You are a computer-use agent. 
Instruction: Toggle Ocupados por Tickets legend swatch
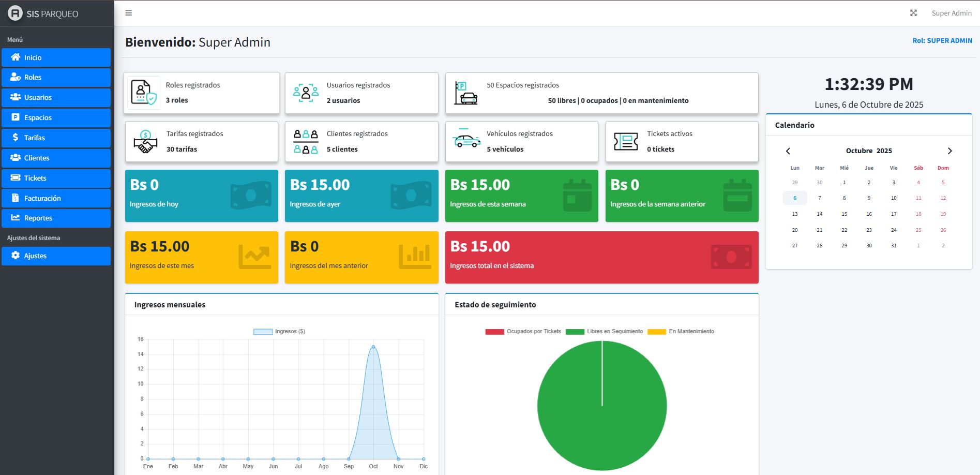tap(494, 332)
